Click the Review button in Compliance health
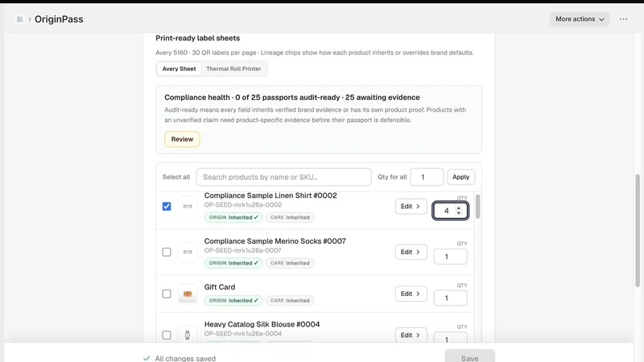This screenshot has width=644, height=362. coord(182,139)
